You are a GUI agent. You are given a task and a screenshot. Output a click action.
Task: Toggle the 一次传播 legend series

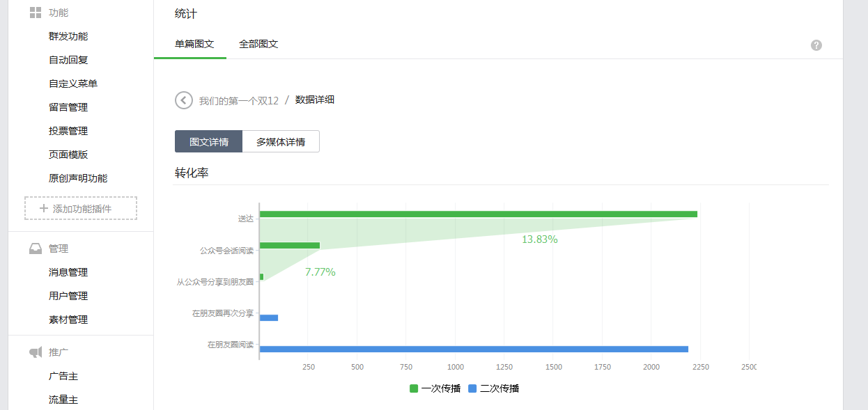pyautogui.click(x=435, y=388)
